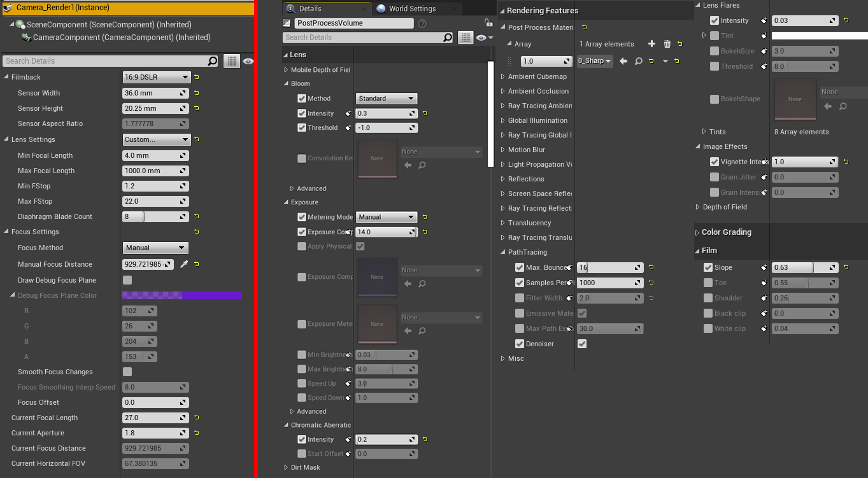
Task: Reset Chromatic Aberration Intensity to default
Action: coord(425,439)
